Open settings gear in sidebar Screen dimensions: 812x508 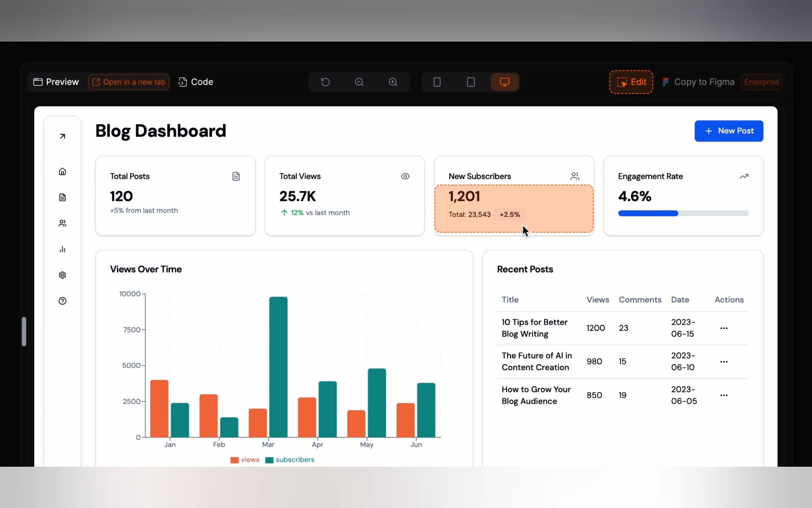tap(62, 275)
